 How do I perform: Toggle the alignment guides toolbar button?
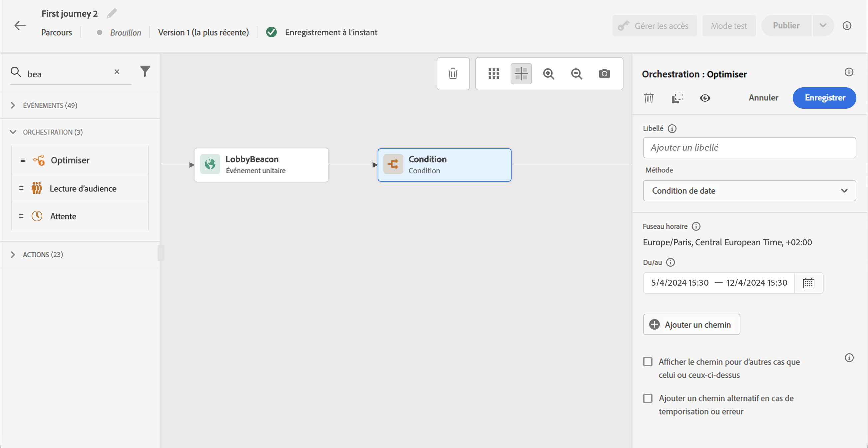point(521,73)
